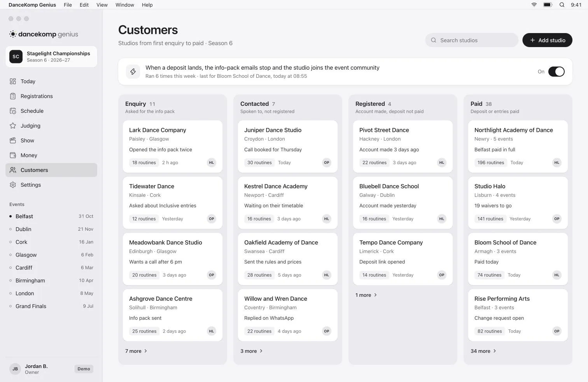Click the Money wallet icon

point(13,155)
